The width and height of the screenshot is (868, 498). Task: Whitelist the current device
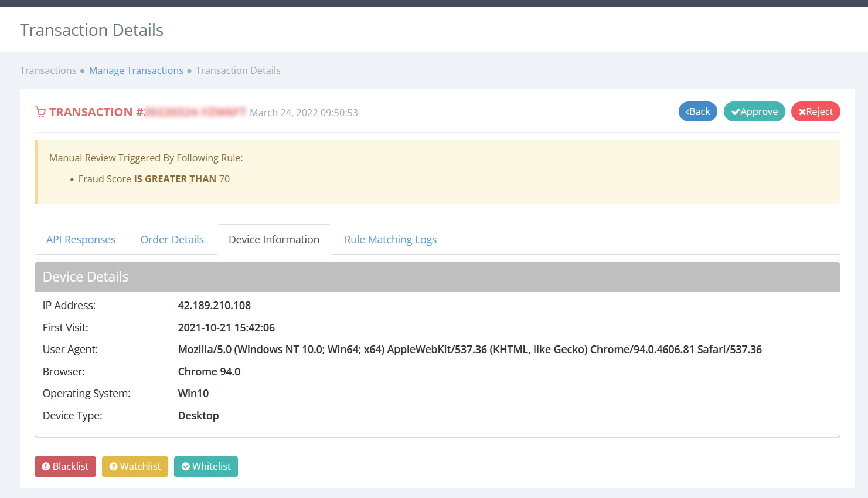[x=206, y=466]
